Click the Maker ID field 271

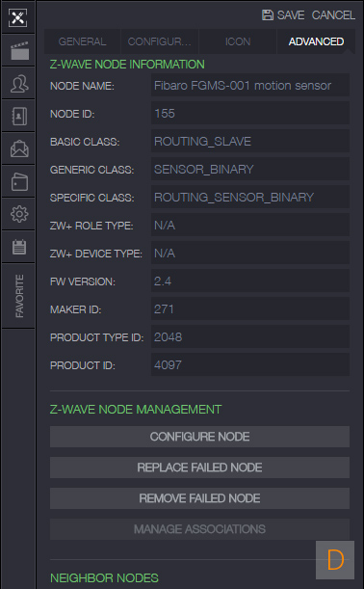click(250, 309)
